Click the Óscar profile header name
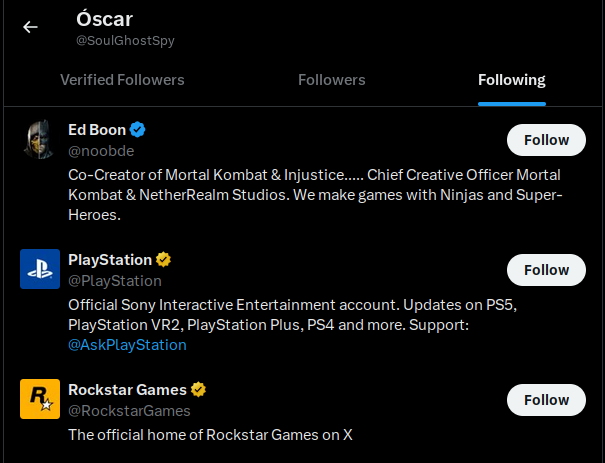 tap(104, 19)
